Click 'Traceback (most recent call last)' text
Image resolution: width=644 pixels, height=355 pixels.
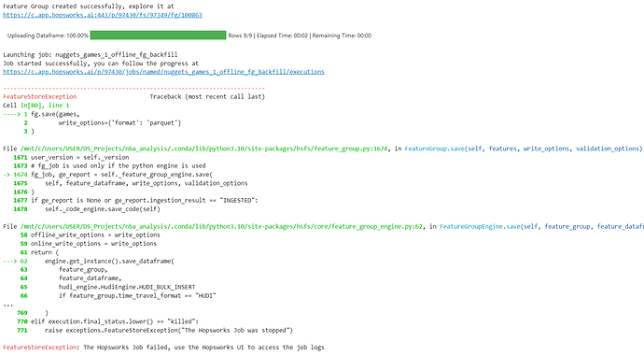click(x=207, y=96)
